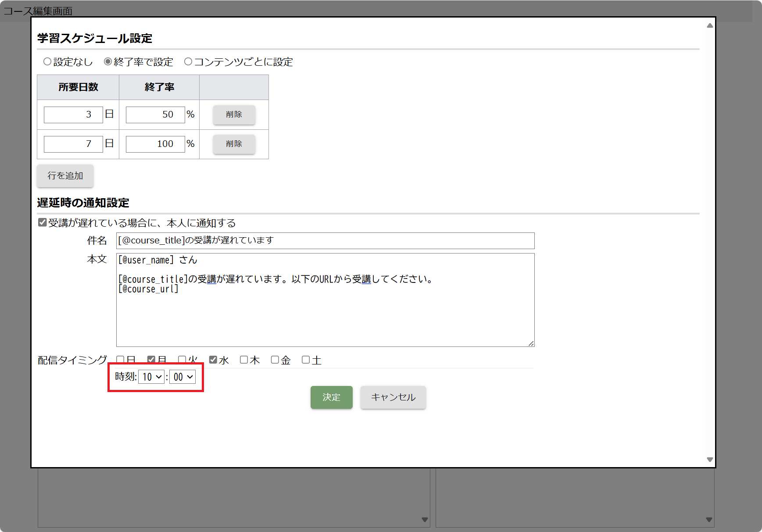This screenshot has width=762, height=532.
Task: Click the コース編集画面 title behind dialog
Action: pos(38,11)
